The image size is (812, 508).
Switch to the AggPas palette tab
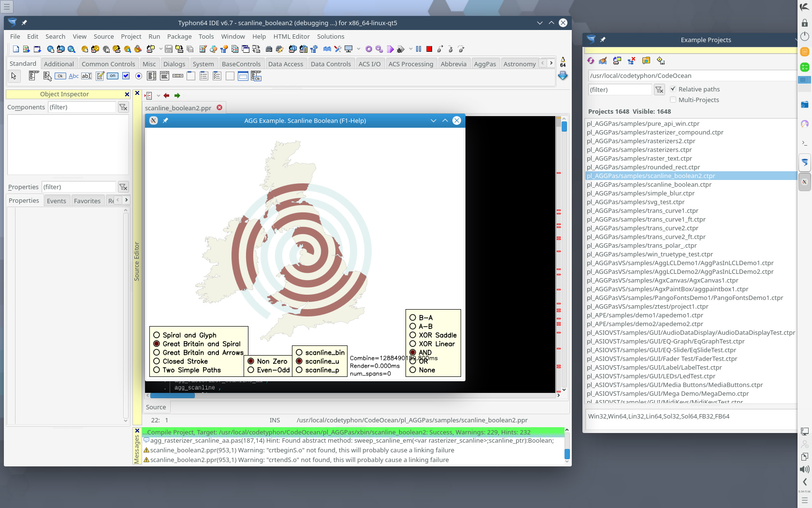pyautogui.click(x=485, y=64)
